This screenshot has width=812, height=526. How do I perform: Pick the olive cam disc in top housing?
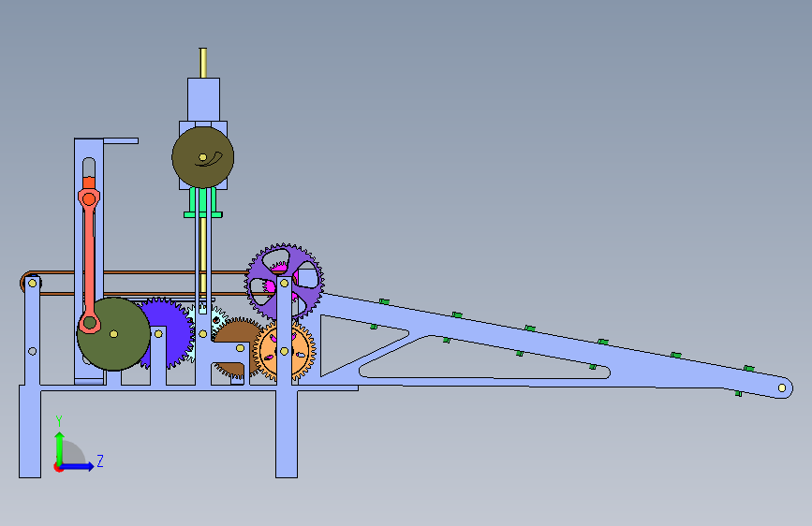(203, 157)
